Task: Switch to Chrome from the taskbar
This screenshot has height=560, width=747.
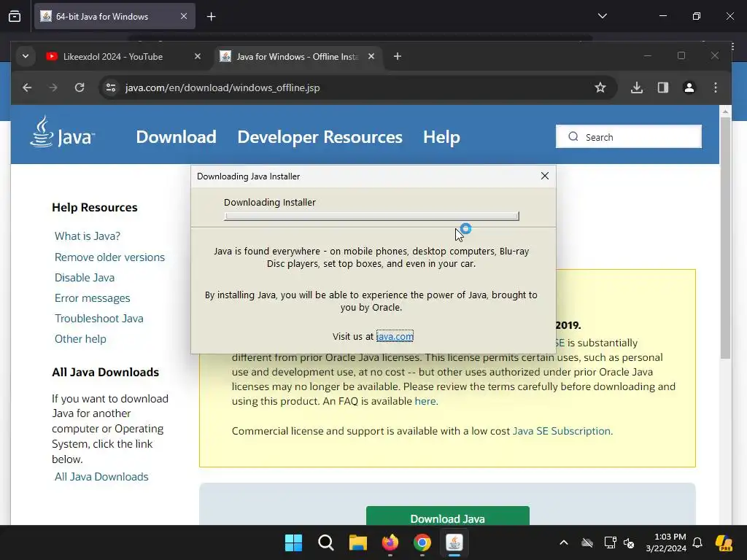Action: tap(422, 542)
